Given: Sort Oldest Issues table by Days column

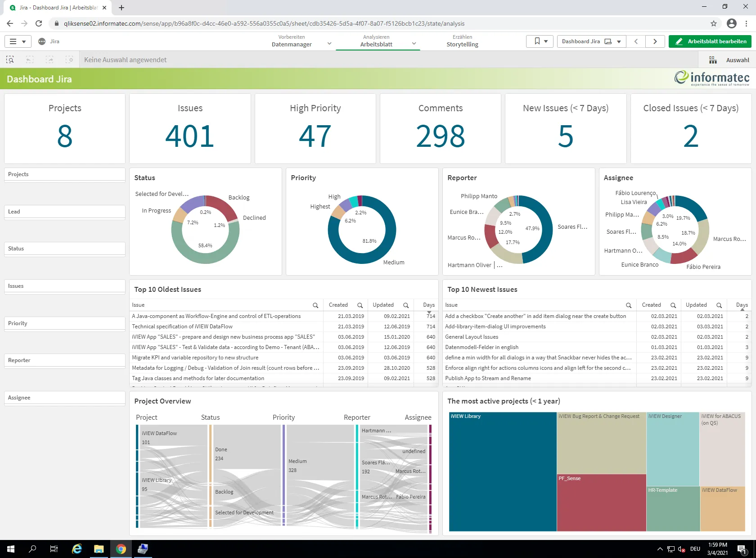Looking at the screenshot, I should 428,305.
